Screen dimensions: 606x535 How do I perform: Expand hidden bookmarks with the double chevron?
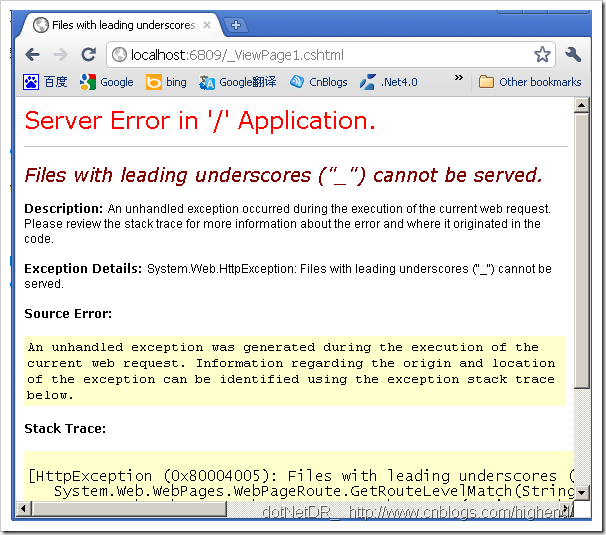[458, 78]
